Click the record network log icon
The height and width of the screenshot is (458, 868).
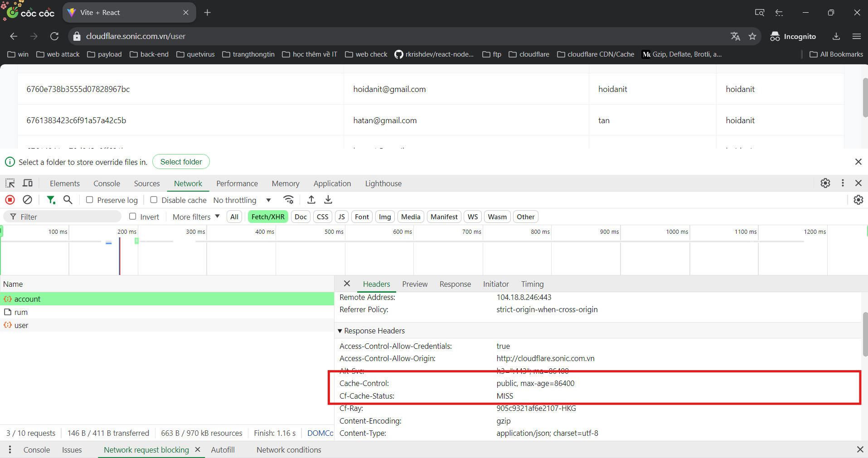click(10, 200)
